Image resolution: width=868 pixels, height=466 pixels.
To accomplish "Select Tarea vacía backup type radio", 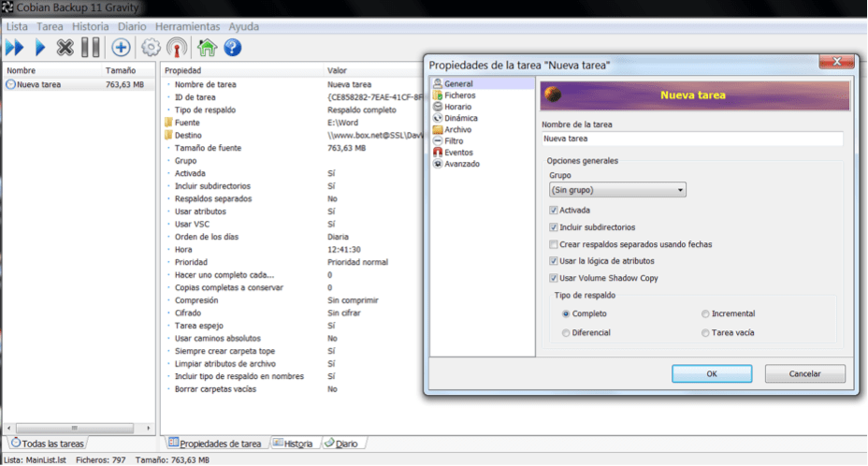I will tap(705, 333).
